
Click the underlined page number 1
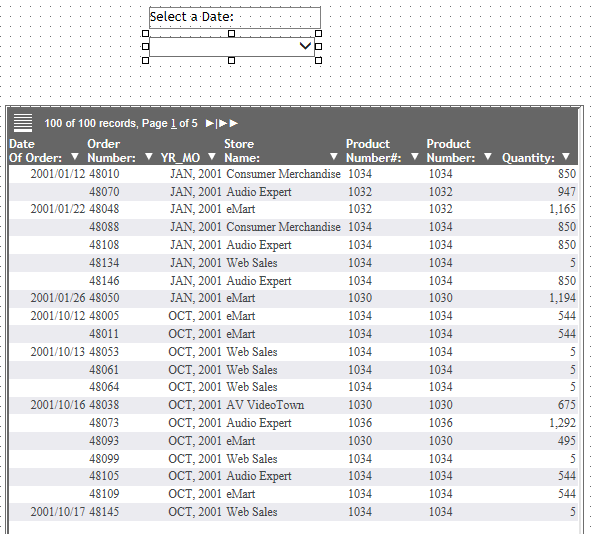tap(173, 123)
